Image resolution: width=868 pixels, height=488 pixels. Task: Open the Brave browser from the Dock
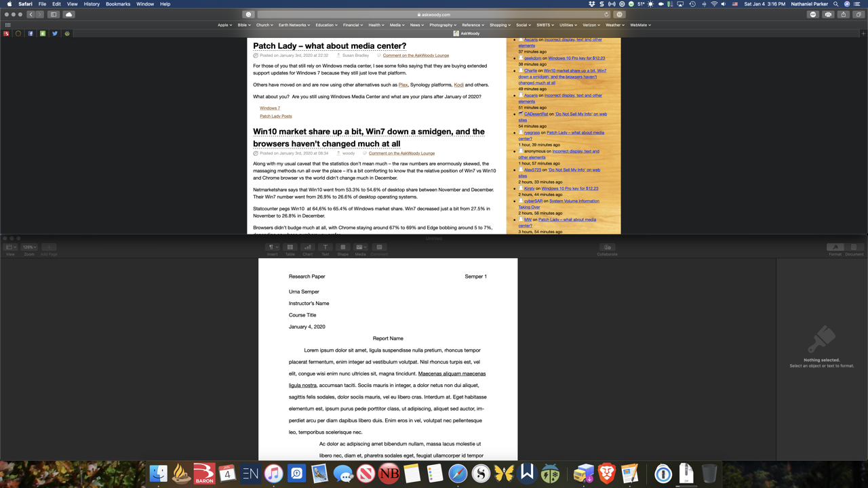(607, 474)
